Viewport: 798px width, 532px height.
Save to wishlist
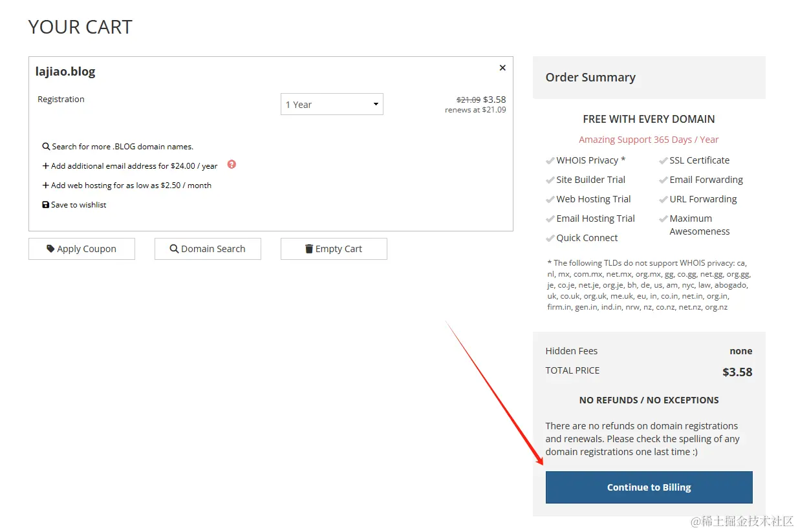pyautogui.click(x=74, y=205)
